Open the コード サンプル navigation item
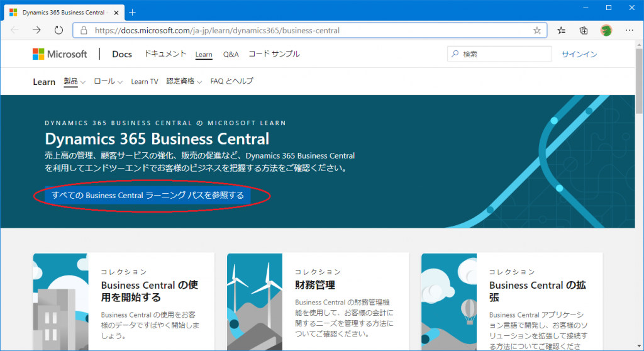The height and width of the screenshot is (351, 644). pyautogui.click(x=274, y=54)
